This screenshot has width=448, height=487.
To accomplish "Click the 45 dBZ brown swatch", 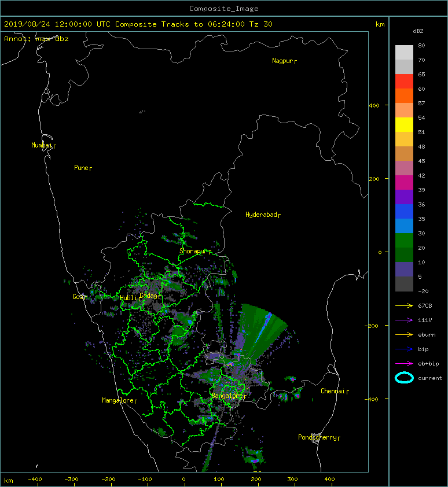I will click(x=404, y=153).
